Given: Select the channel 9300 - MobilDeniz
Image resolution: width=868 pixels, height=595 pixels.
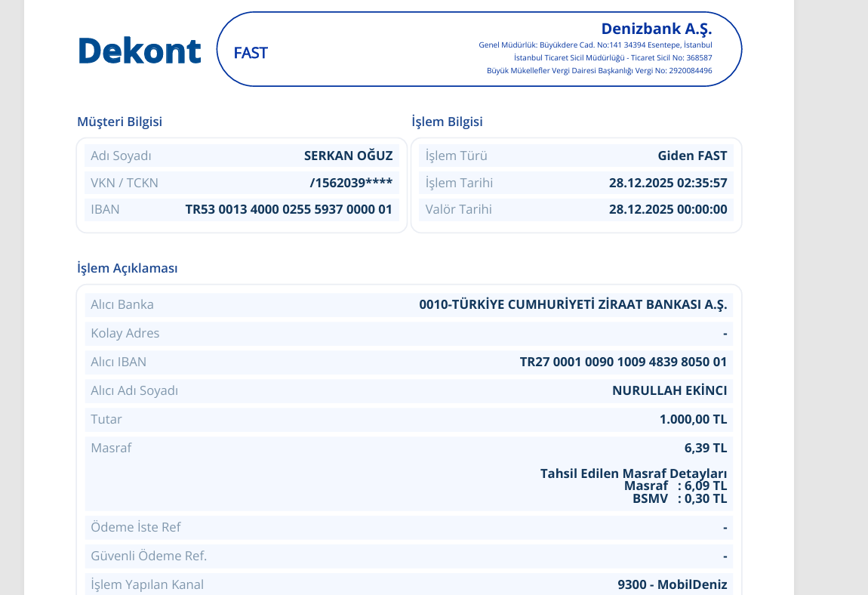Looking at the screenshot, I should (x=672, y=584).
